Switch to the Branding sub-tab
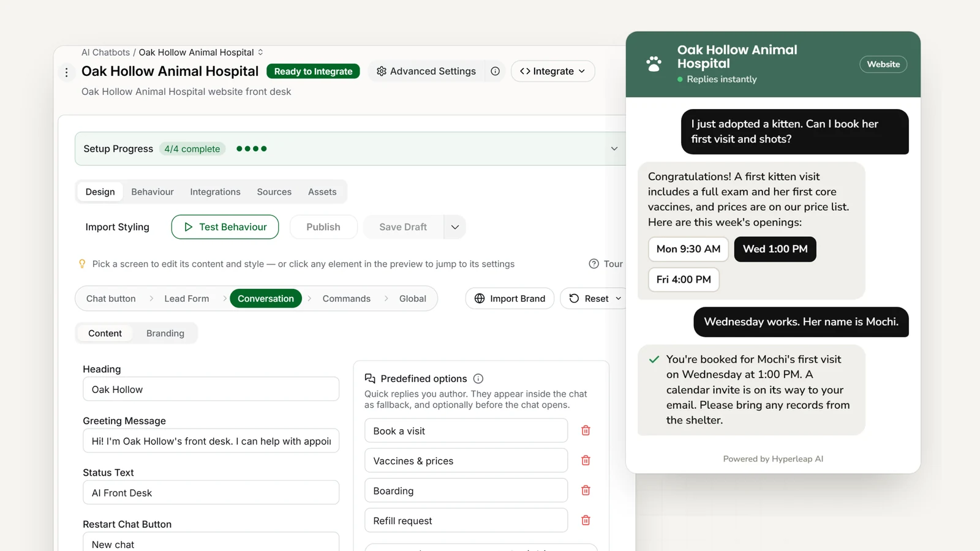 pos(165,333)
